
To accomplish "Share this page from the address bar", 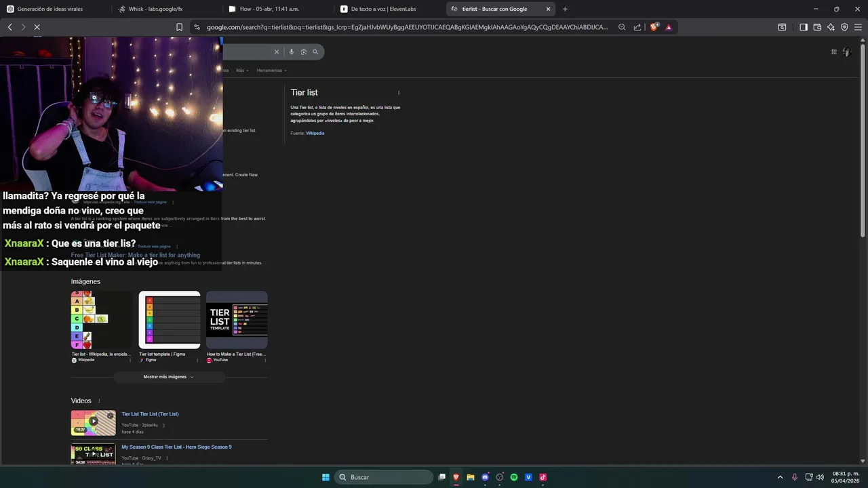I will (x=637, y=27).
